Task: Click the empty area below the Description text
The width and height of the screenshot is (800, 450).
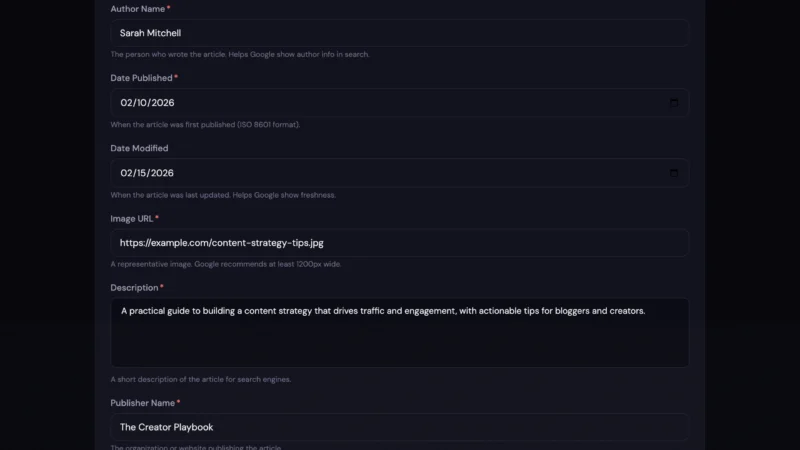Action: 400,345
